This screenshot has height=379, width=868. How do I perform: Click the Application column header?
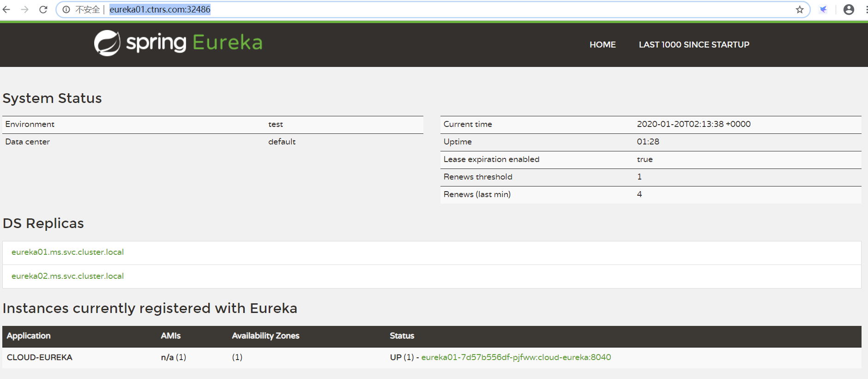pyautogui.click(x=29, y=336)
